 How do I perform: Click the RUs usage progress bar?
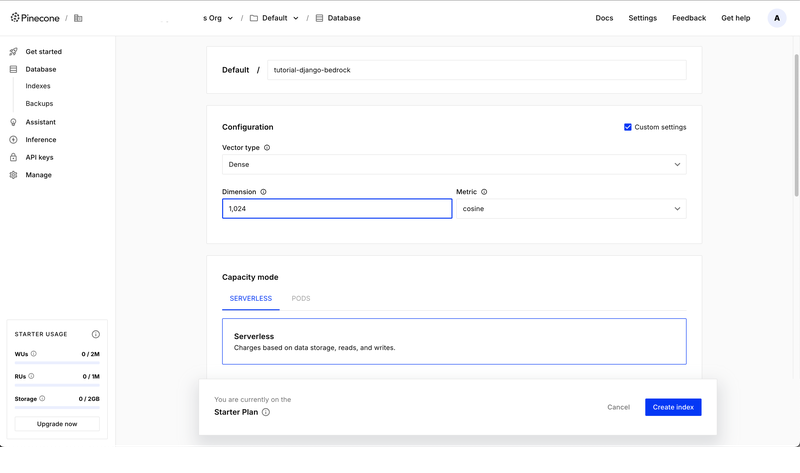pos(57,385)
